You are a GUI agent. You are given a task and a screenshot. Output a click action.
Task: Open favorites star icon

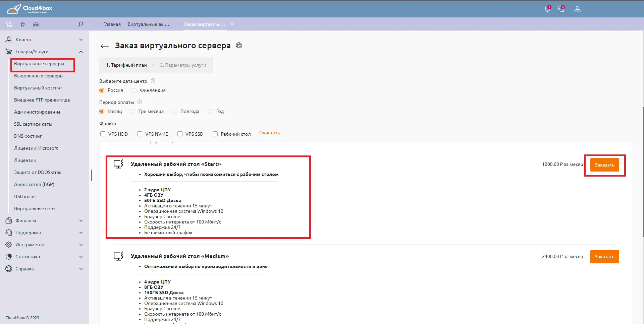(22, 24)
